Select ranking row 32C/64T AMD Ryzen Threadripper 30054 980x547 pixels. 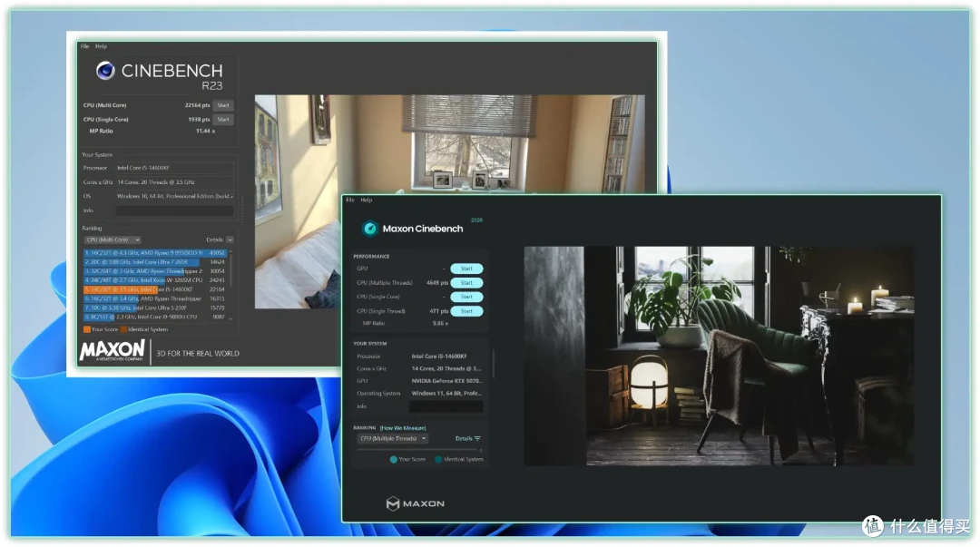pyautogui.click(x=154, y=271)
